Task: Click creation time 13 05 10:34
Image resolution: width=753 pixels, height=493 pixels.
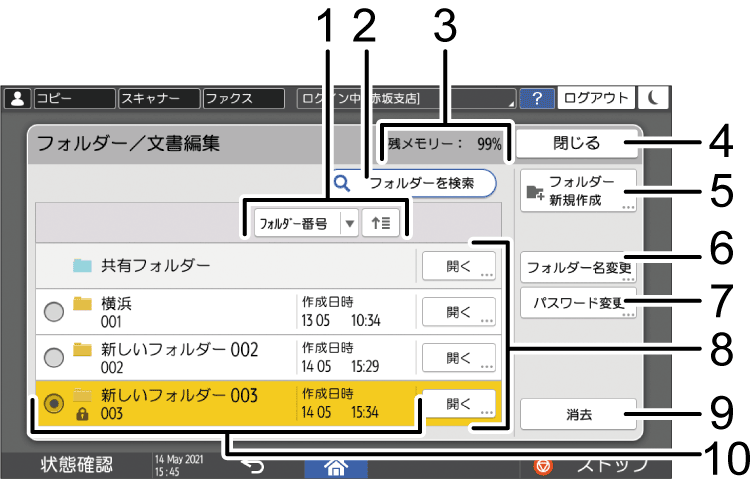Action: [x=340, y=320]
